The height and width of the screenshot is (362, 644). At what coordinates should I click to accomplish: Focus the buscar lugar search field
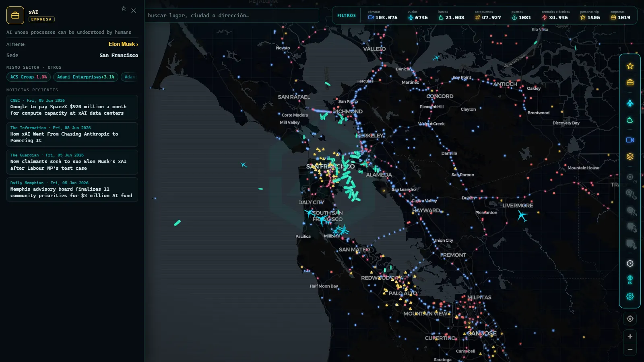(232, 16)
